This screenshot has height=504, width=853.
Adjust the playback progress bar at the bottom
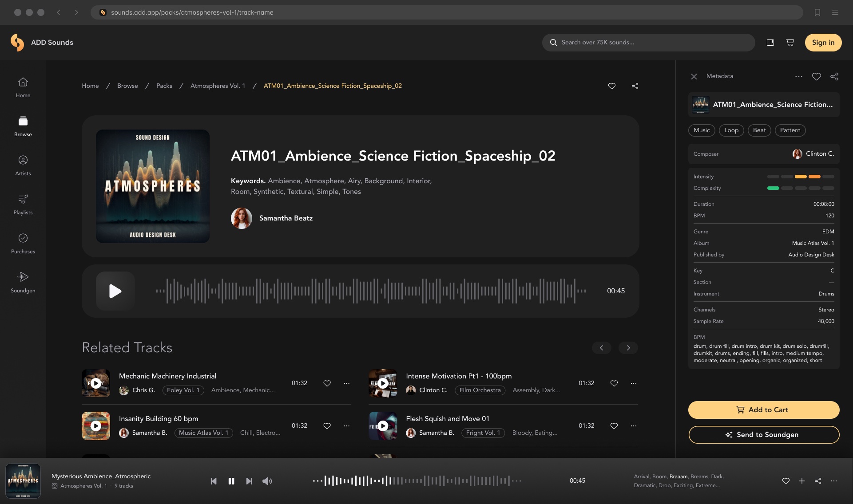417,480
